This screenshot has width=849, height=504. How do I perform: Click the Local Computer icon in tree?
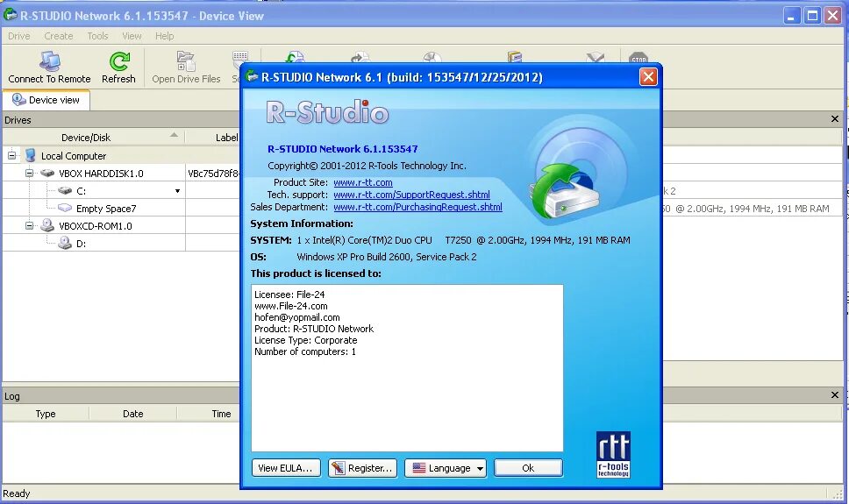pos(31,156)
